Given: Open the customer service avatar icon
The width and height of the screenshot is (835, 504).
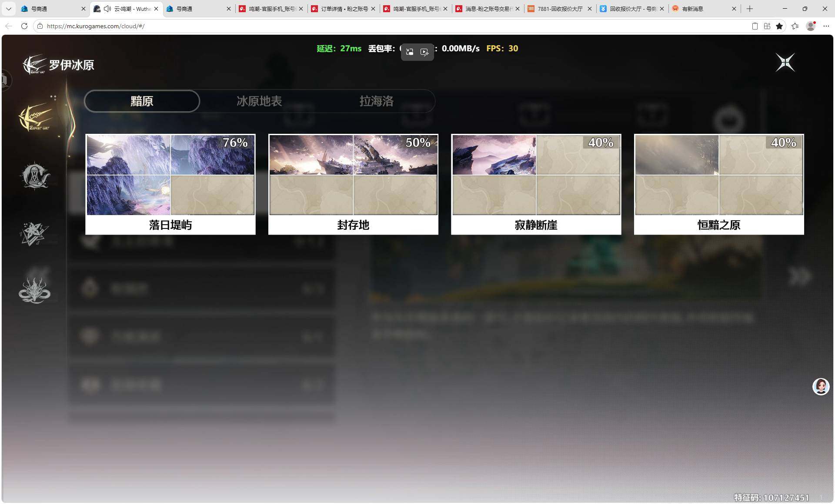Looking at the screenshot, I should coord(821,386).
